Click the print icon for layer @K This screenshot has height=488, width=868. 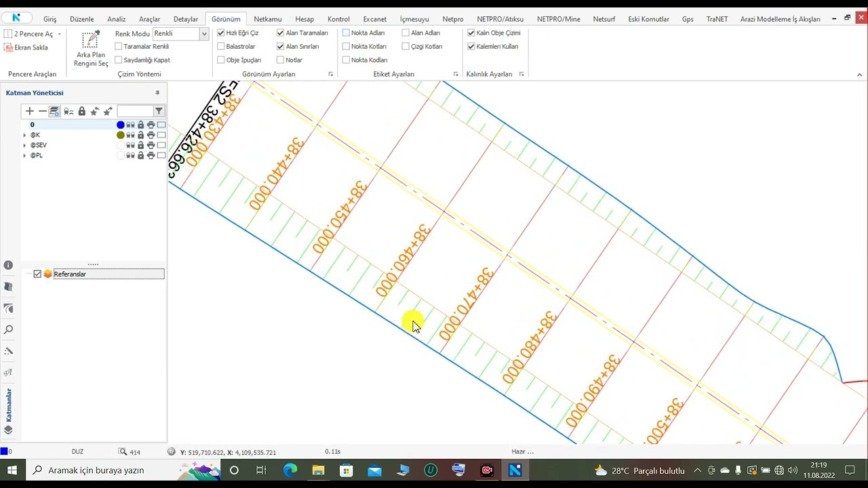(x=151, y=135)
